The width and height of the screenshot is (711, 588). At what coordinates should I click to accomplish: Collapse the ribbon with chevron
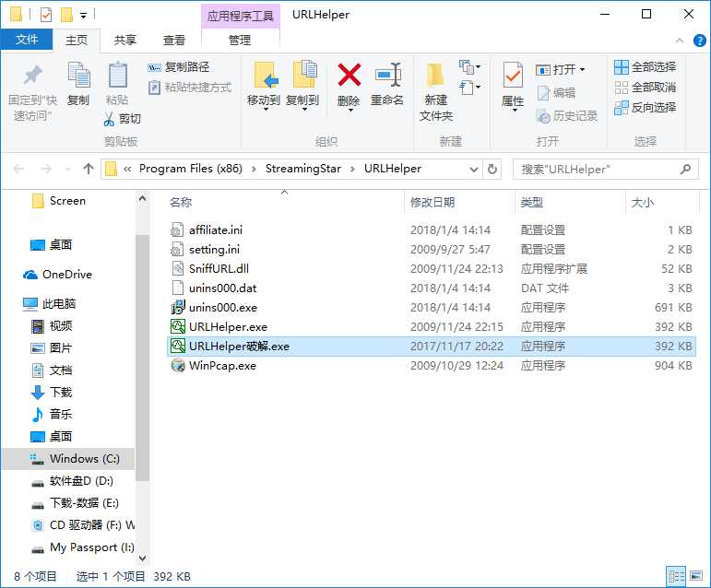680,41
